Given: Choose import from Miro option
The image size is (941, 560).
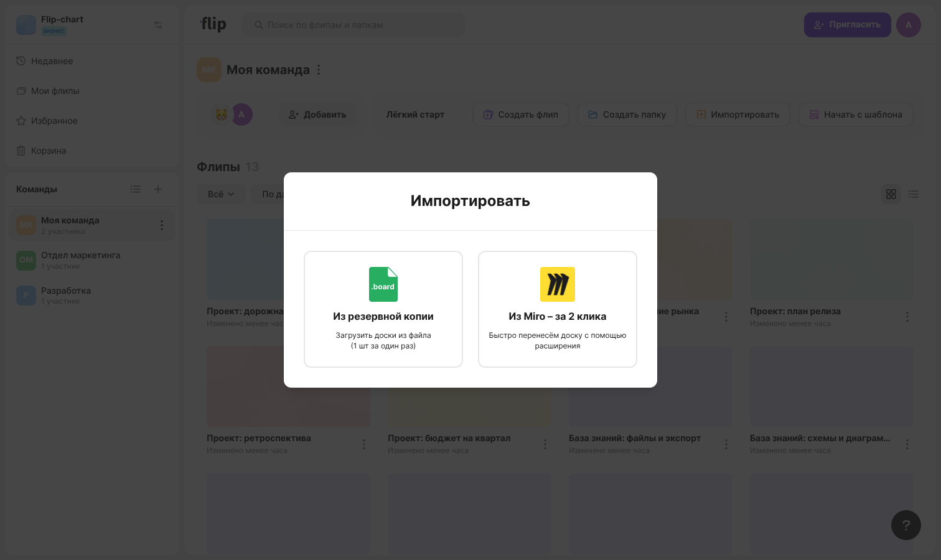Looking at the screenshot, I should (x=558, y=309).
